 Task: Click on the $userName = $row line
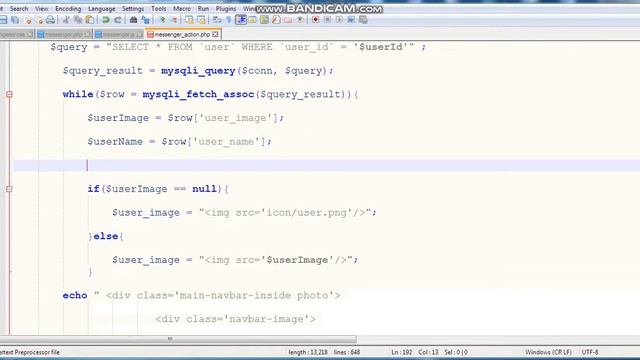tap(179, 142)
